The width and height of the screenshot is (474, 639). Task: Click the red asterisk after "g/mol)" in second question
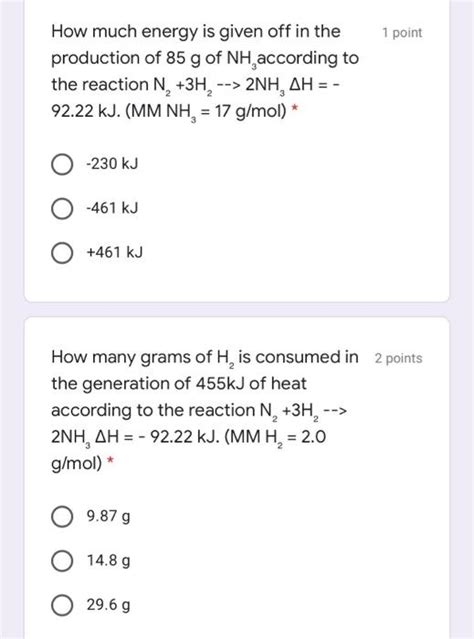point(110,462)
